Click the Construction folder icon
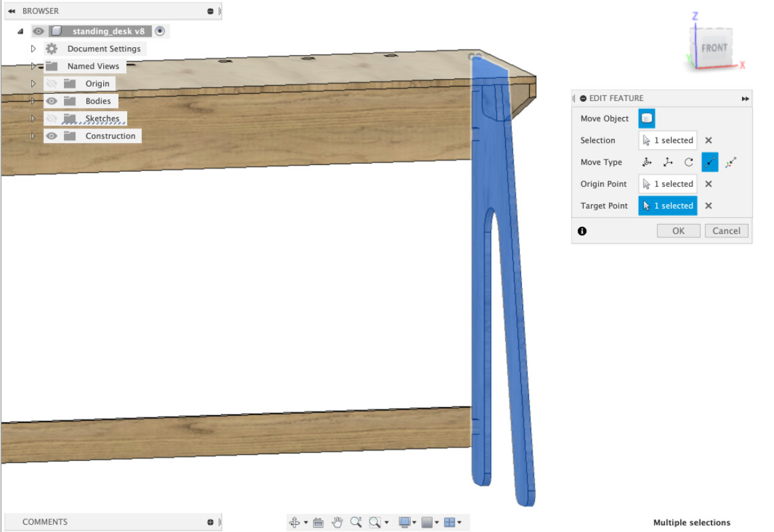This screenshot has height=532, width=774. point(70,136)
